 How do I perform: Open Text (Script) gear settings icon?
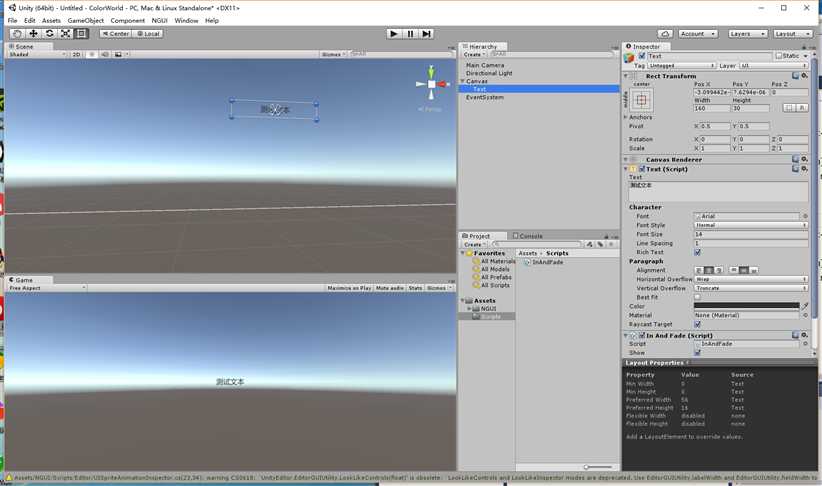pos(805,169)
